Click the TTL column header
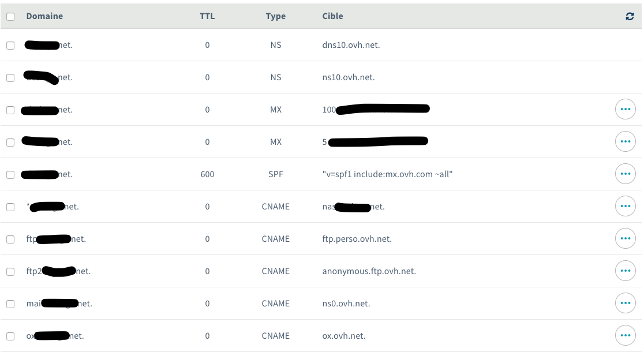Viewport: 644px width, 352px height. (207, 16)
